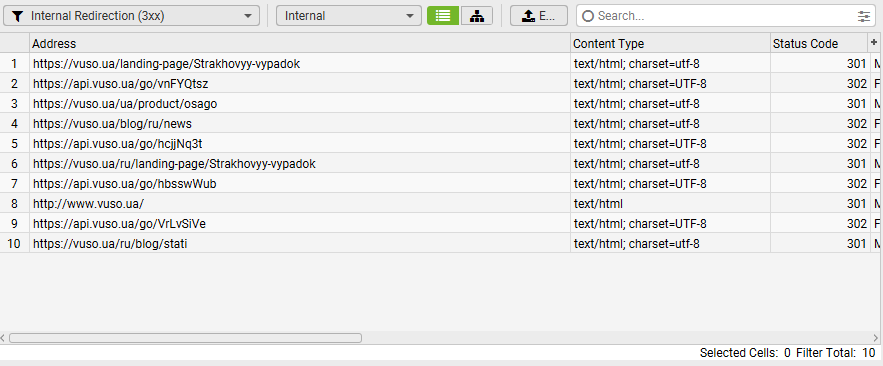Click the search magnifier circle icon
The image size is (883, 366).
coord(588,16)
